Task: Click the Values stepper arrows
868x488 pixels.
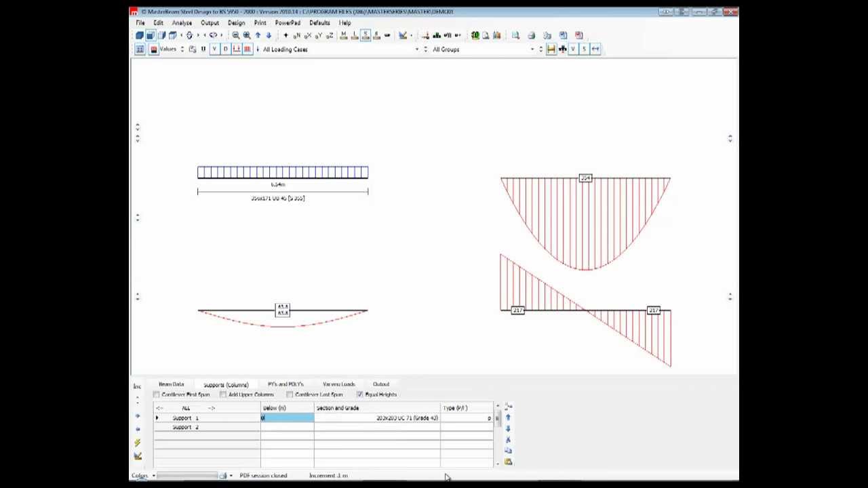Action: click(182, 49)
